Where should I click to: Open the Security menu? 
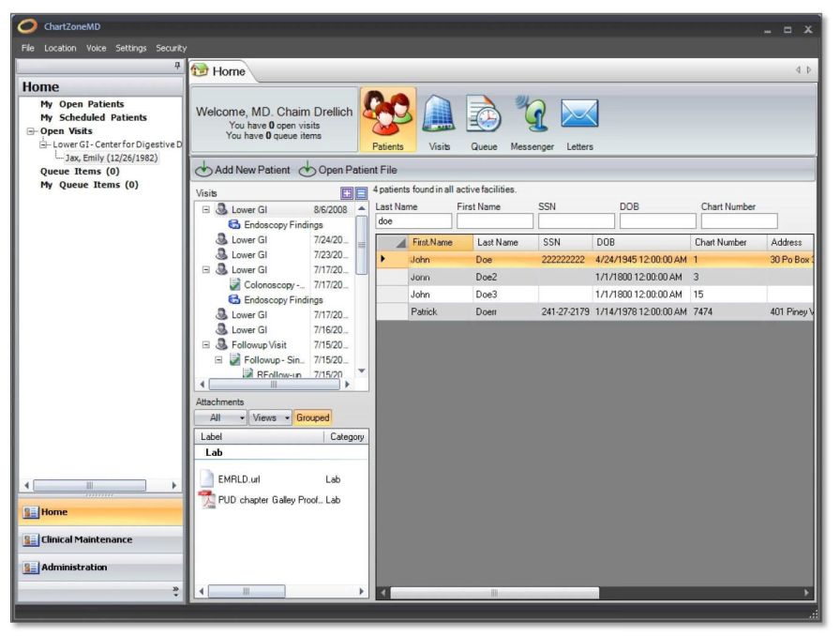(x=172, y=48)
